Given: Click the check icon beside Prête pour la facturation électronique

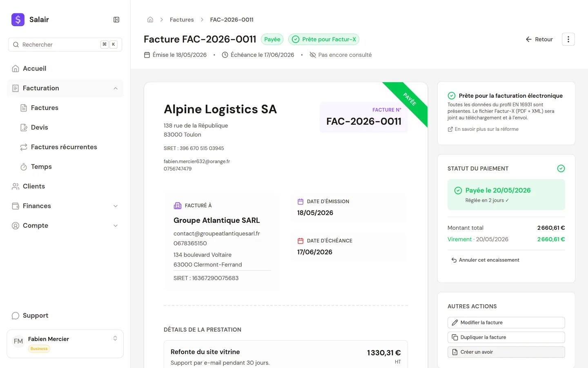Looking at the screenshot, I should click(452, 96).
